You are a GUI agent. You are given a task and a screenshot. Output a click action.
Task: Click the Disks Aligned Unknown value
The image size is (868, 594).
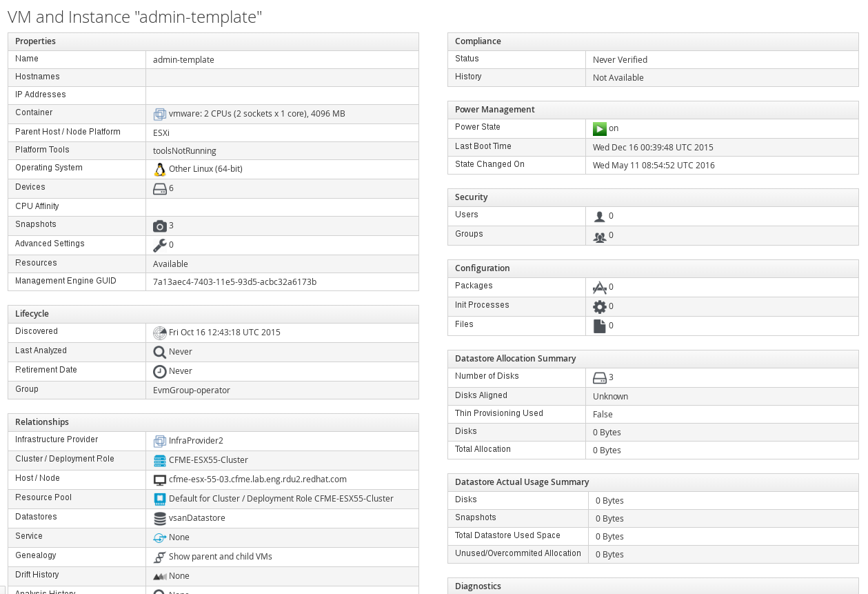pos(610,397)
